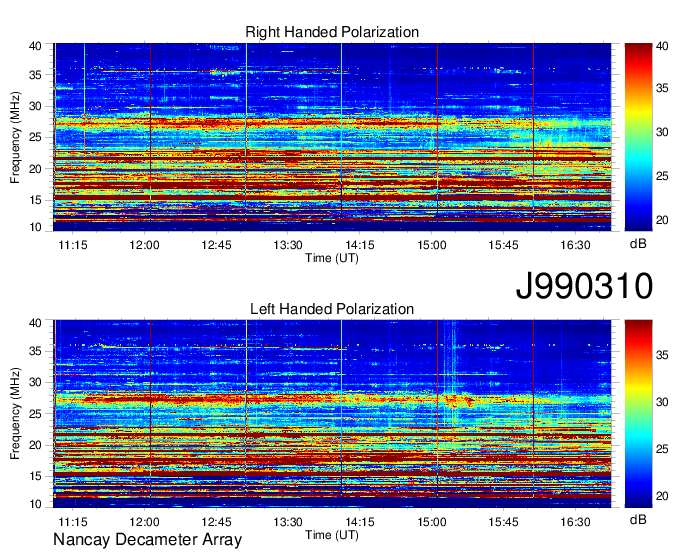Screen dimensions: 680x552
Task: Click 20 MHz frequency tick of Left Handed plot
Action: [x=36, y=445]
